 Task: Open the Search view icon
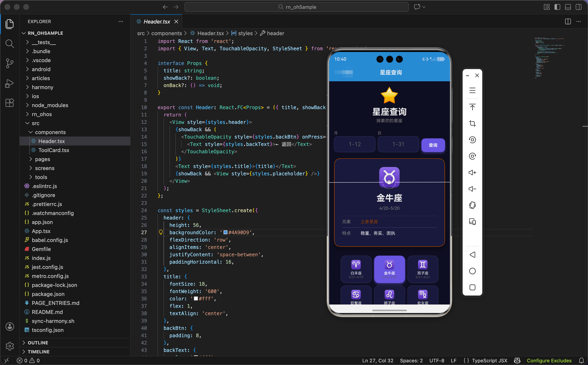[9, 44]
